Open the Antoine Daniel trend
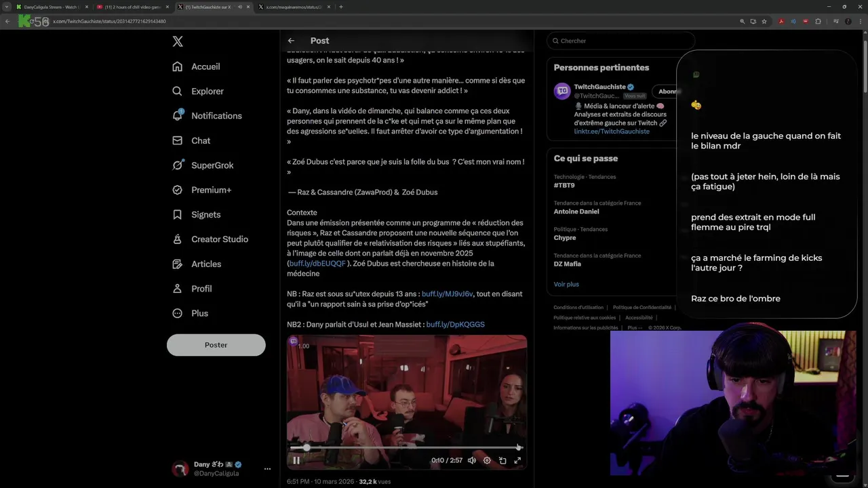This screenshot has width=868, height=488. pyautogui.click(x=576, y=211)
